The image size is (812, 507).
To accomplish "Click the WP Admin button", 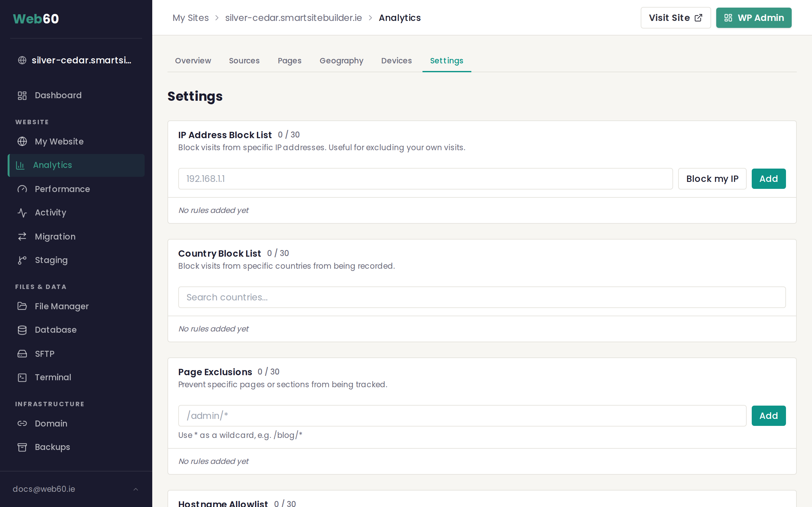I will click(x=754, y=18).
